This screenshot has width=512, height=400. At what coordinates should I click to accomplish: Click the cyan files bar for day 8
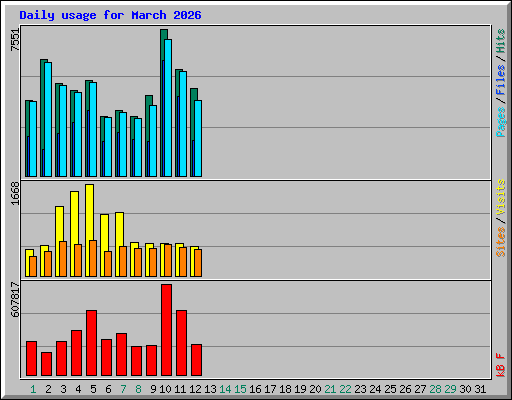[x=138, y=147]
